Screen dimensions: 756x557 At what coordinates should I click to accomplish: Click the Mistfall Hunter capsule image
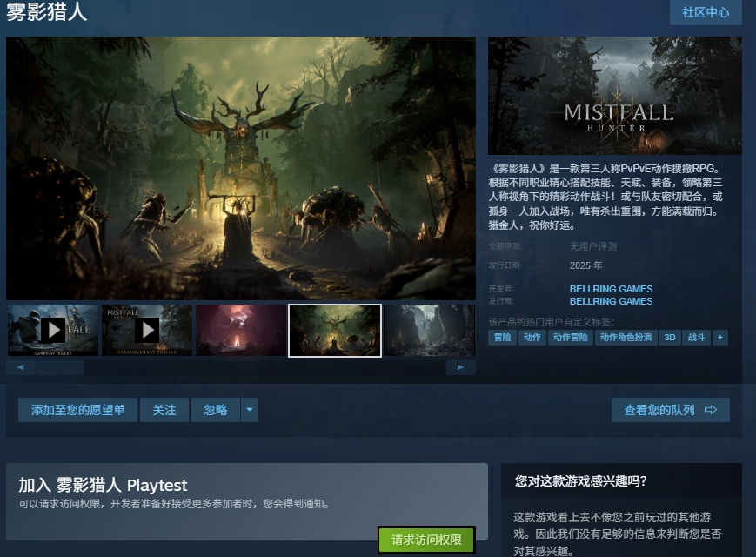click(x=614, y=96)
